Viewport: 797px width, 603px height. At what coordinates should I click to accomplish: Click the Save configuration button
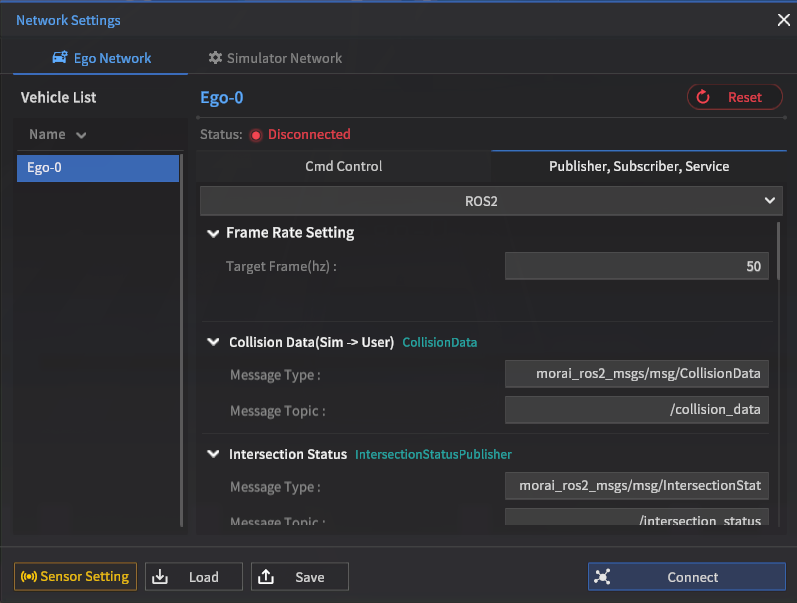300,577
